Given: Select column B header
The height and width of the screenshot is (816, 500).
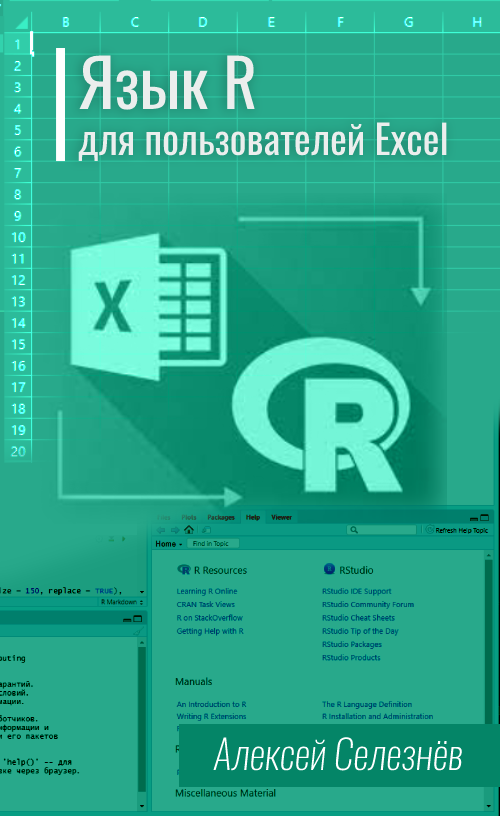Looking at the screenshot, I should pyautogui.click(x=66, y=22).
